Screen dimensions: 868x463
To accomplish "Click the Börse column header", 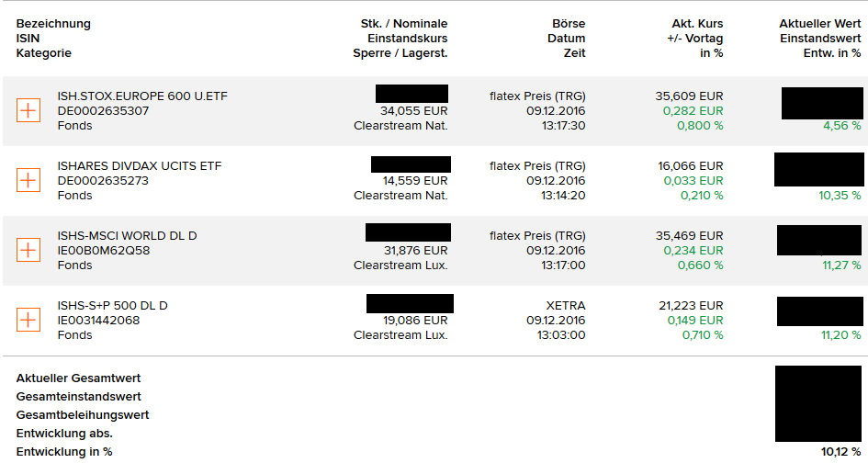I will point(569,24).
